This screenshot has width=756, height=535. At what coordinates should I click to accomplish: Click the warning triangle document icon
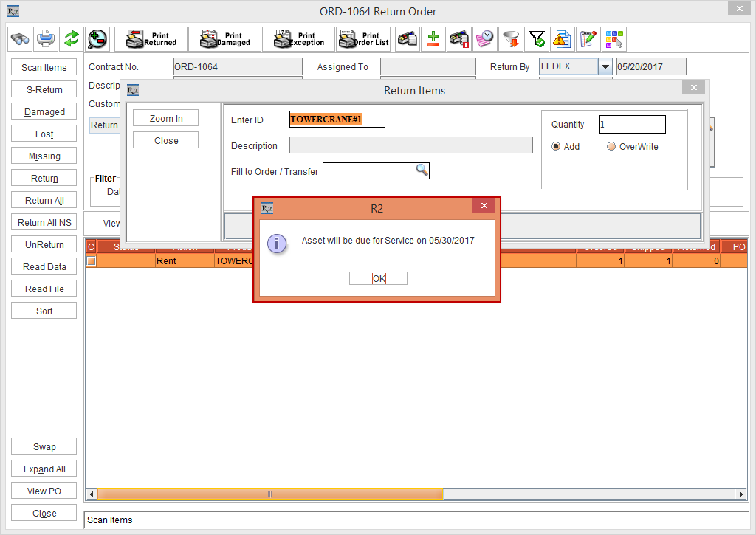click(x=562, y=38)
